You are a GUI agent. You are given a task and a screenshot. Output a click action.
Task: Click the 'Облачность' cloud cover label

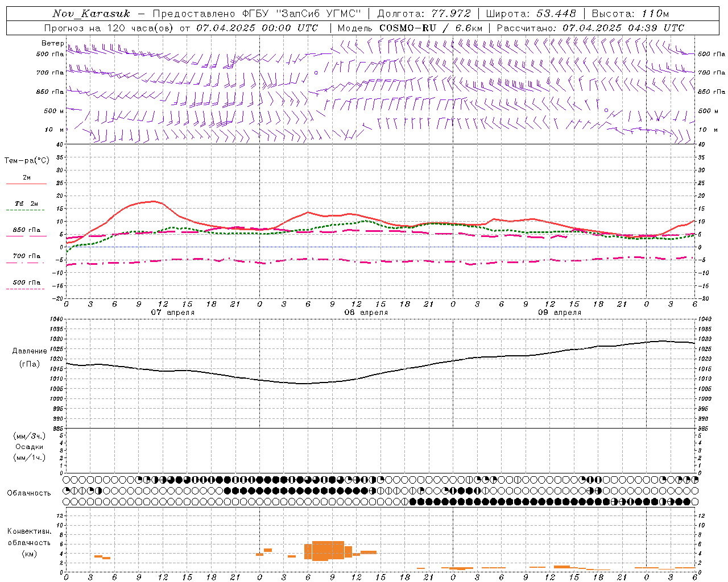tap(29, 493)
